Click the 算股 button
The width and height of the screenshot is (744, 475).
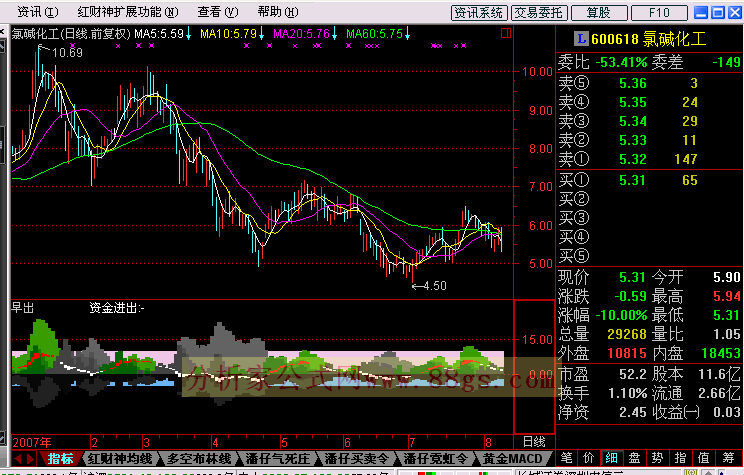pos(599,13)
